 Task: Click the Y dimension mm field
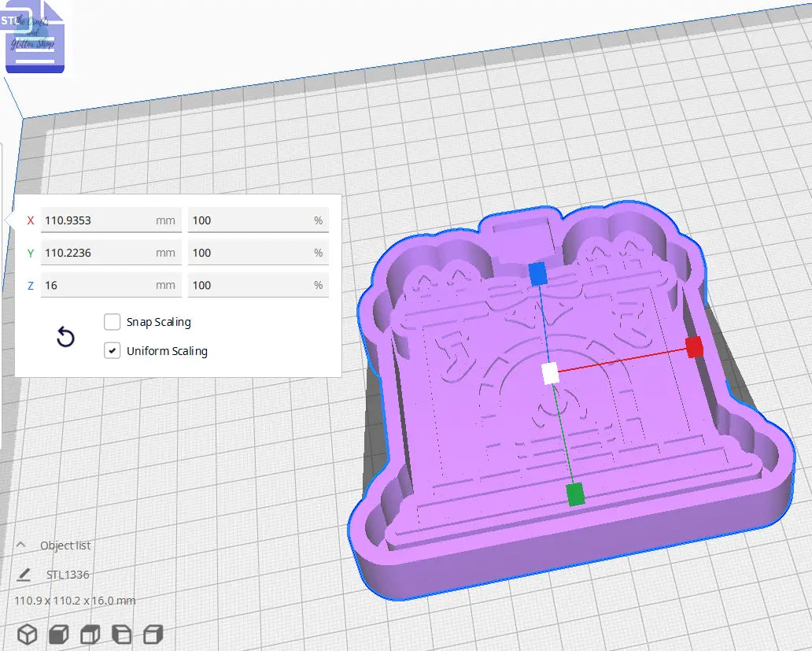click(x=98, y=253)
